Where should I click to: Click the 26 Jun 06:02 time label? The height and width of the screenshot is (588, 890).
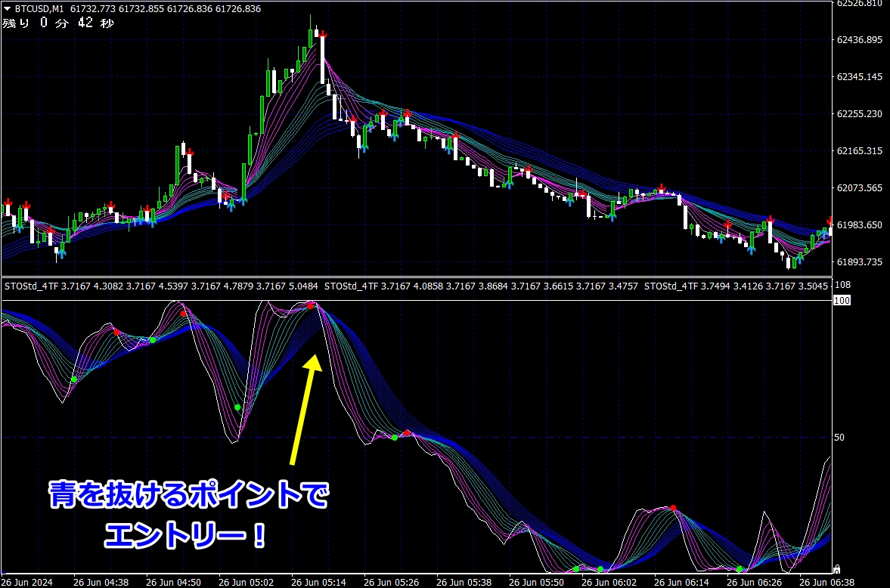coord(607,583)
